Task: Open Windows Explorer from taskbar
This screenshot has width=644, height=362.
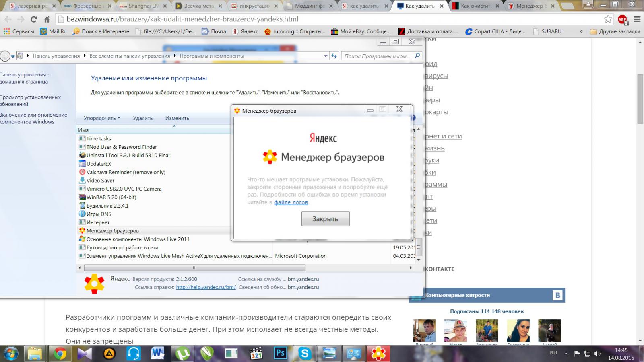Action: (x=35, y=354)
